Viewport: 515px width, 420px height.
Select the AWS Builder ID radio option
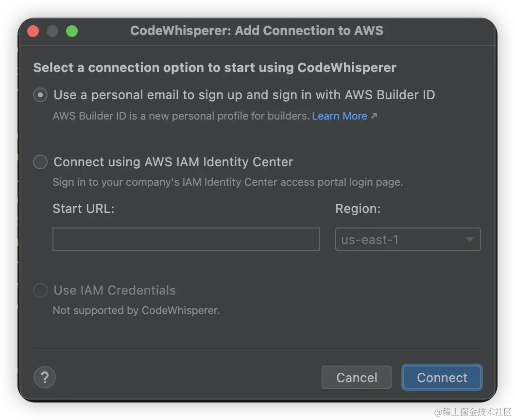(40, 95)
